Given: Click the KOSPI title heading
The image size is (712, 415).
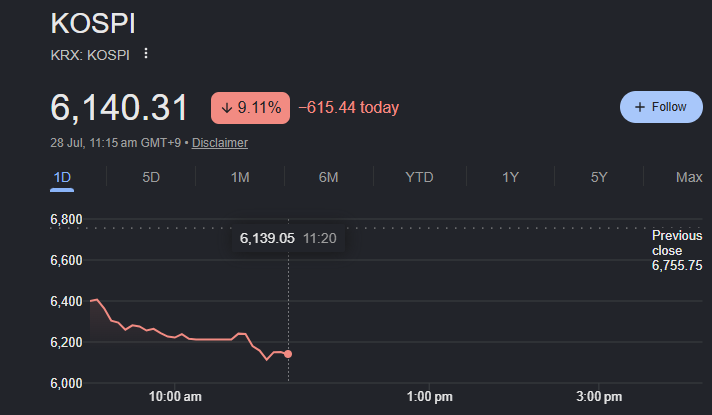Looking at the screenshot, I should (93, 23).
